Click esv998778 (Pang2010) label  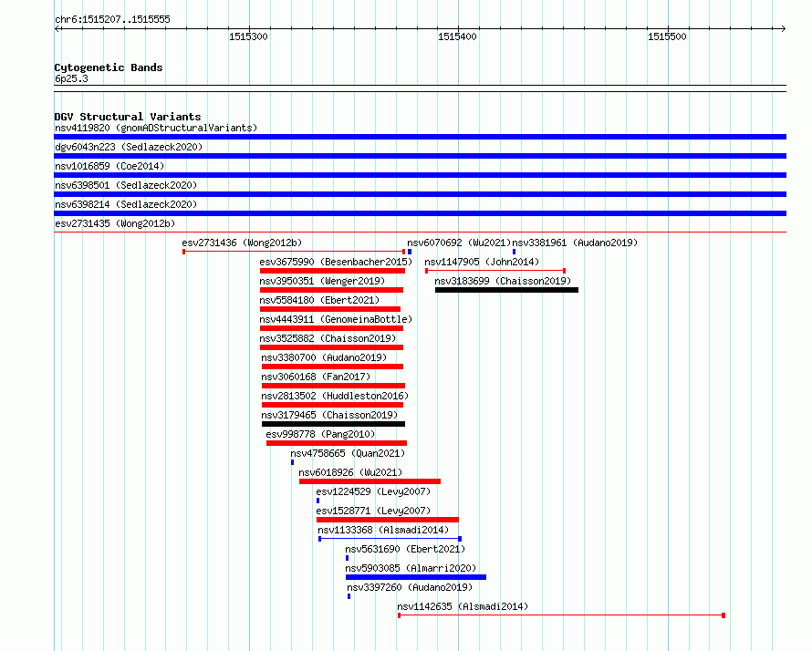[320, 434]
